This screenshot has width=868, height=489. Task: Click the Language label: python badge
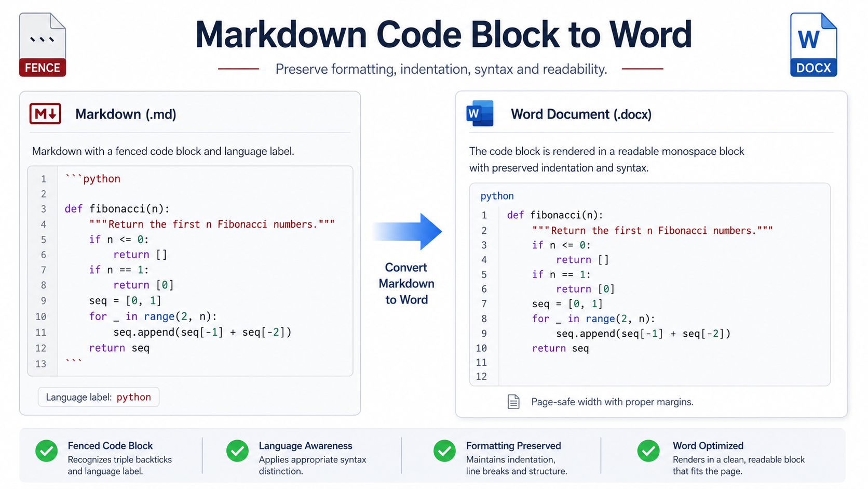point(99,397)
